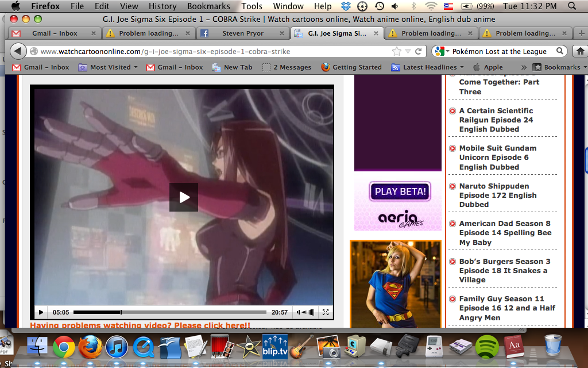Adjust the video player volume bars
Viewport: 588px width, 368px height.
(x=308, y=312)
